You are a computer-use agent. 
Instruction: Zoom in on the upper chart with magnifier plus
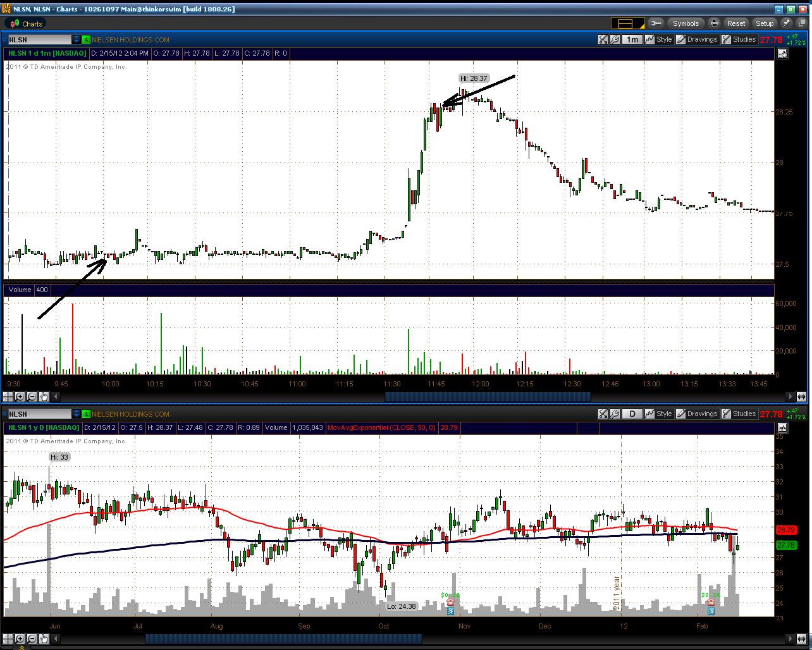pos(20,396)
